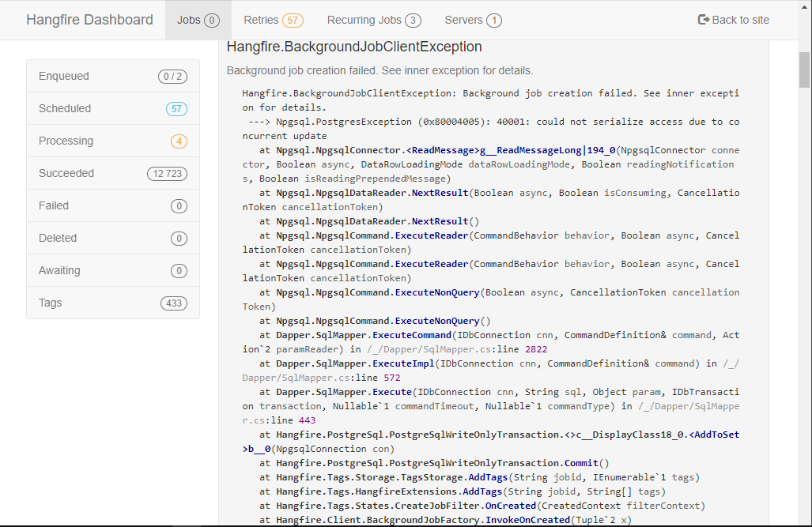Viewport: 812px width, 527px height.
Task: Click the Hangfire Dashboard title
Action: pyautogui.click(x=89, y=20)
